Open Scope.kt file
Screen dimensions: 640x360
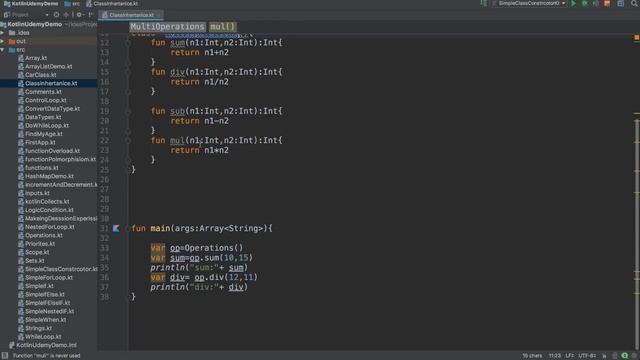pos(37,252)
